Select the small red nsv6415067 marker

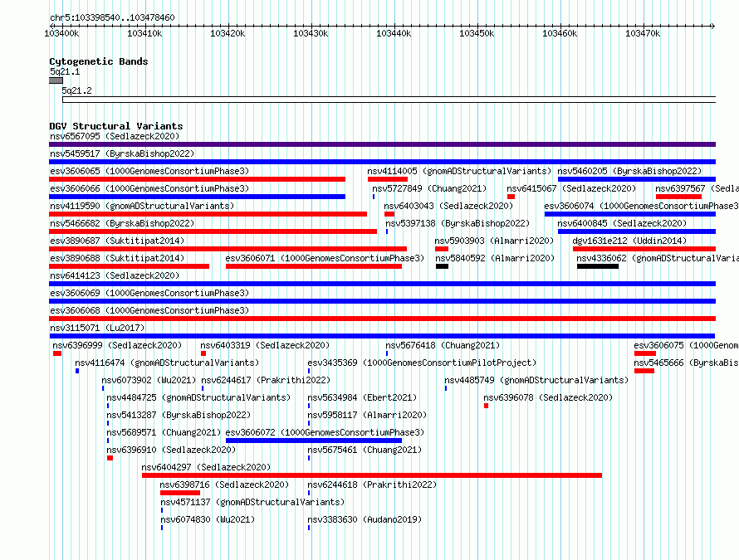pos(511,197)
